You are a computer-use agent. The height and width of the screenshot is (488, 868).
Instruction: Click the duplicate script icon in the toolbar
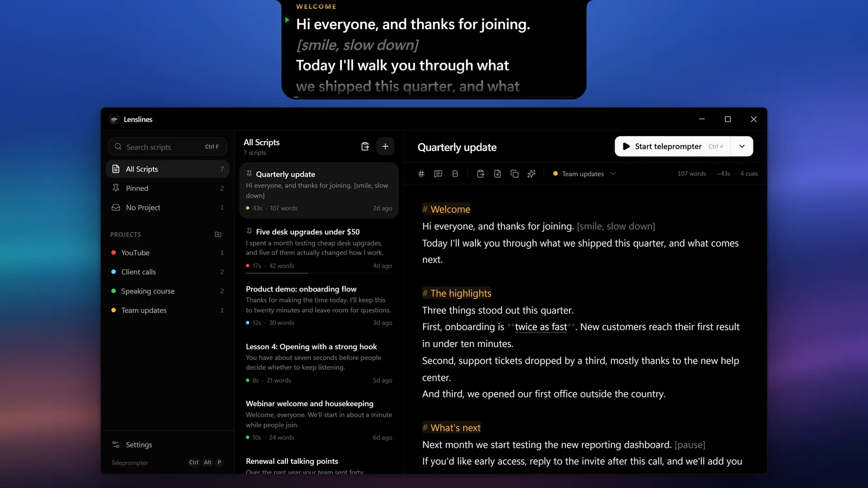click(514, 174)
